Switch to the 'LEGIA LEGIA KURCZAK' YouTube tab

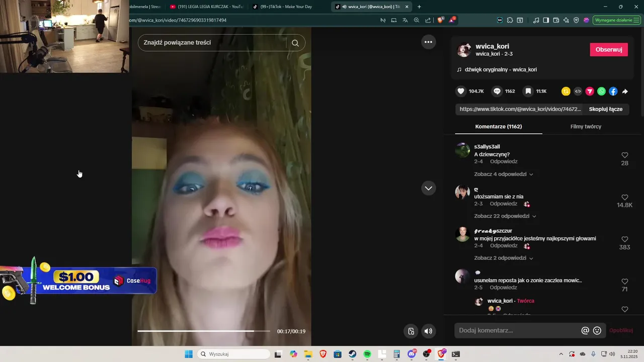[x=206, y=7]
